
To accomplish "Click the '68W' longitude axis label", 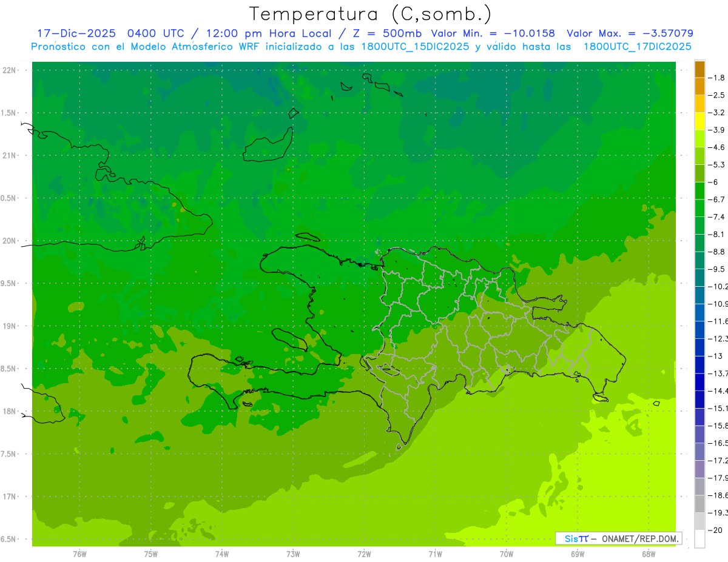I will (649, 554).
